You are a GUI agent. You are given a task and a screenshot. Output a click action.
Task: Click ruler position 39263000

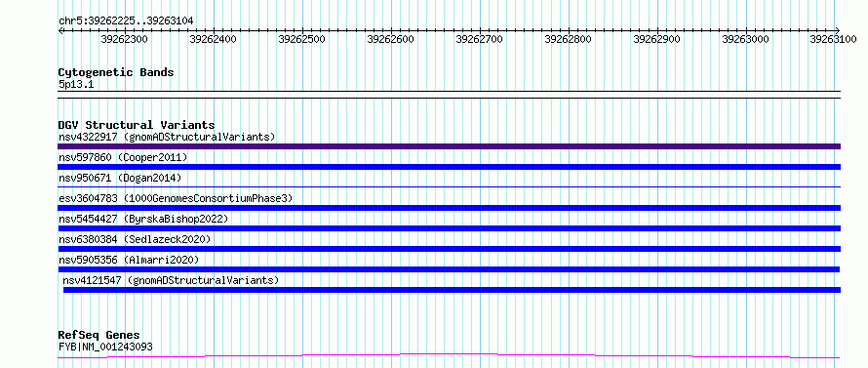tap(746, 39)
